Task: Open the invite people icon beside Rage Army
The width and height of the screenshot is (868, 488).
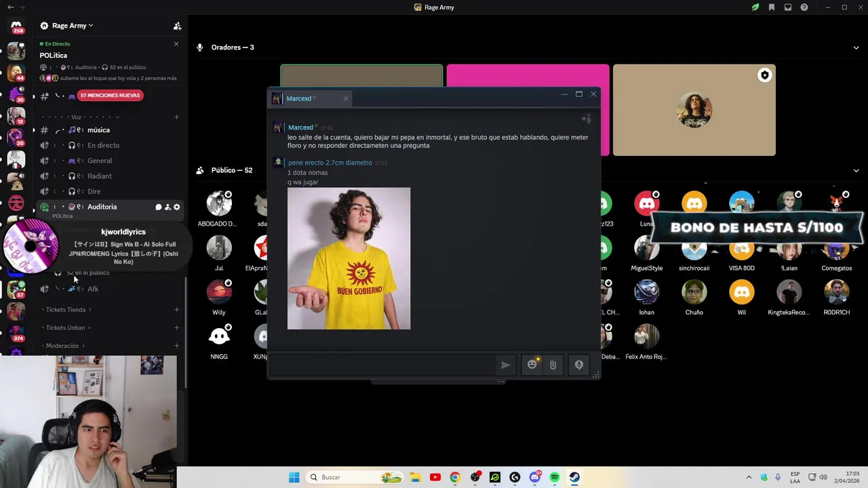Action: pos(177,26)
